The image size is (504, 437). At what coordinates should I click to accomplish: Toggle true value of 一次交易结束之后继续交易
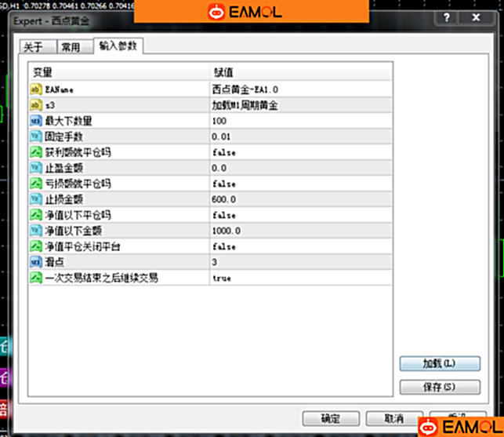221,278
